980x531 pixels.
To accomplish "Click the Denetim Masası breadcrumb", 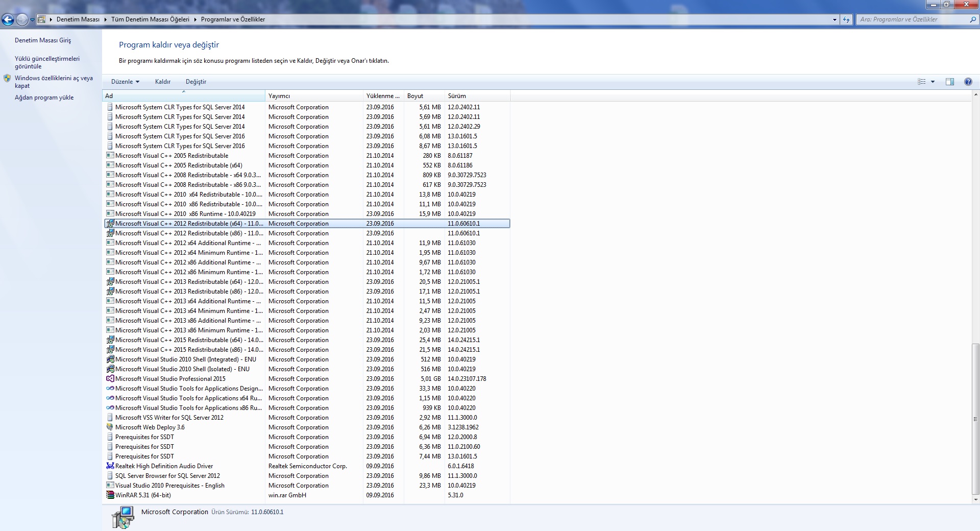I will point(78,19).
